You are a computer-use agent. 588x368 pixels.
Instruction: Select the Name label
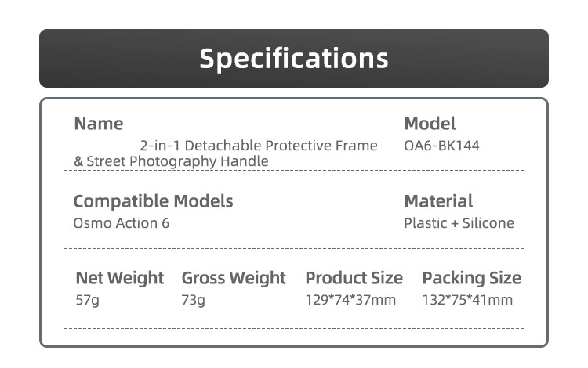click(x=99, y=124)
